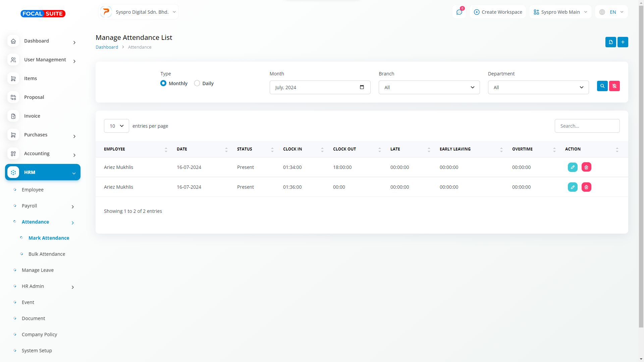Edit the 01:36:00 clock-in attendance row

click(x=573, y=187)
